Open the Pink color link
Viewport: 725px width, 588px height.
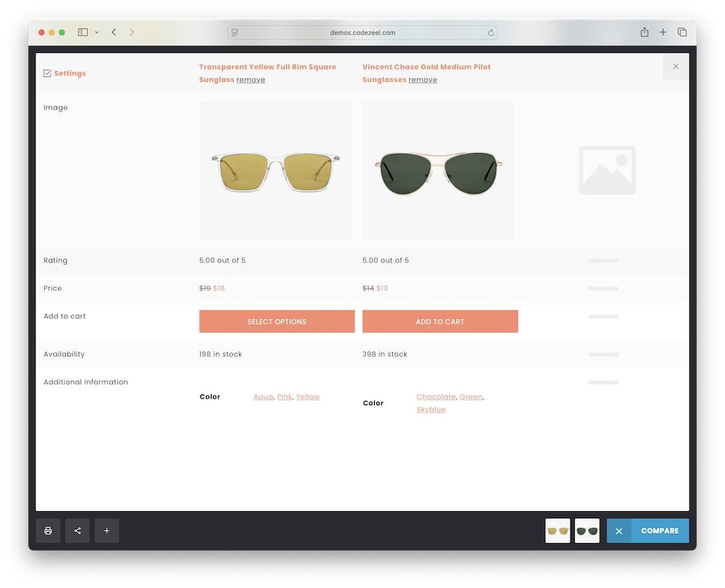(x=284, y=397)
